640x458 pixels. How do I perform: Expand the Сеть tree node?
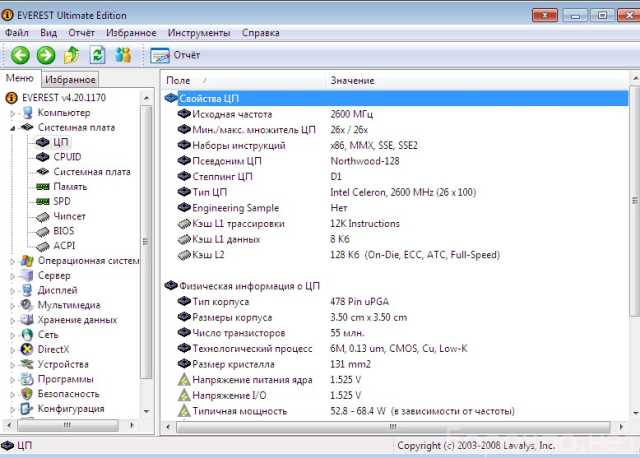tap(13, 335)
